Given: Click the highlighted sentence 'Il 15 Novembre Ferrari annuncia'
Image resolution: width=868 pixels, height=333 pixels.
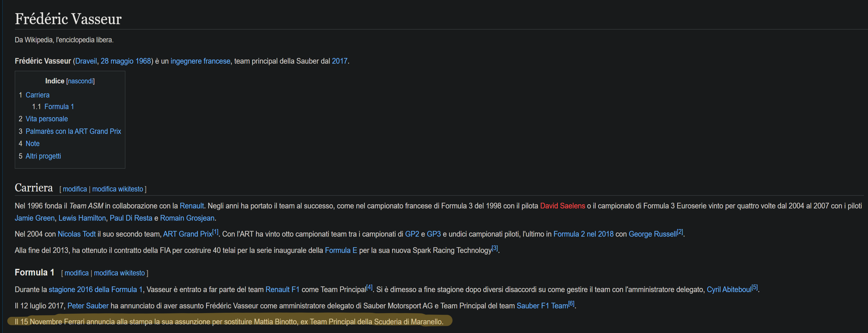Looking at the screenshot, I should (x=229, y=322).
